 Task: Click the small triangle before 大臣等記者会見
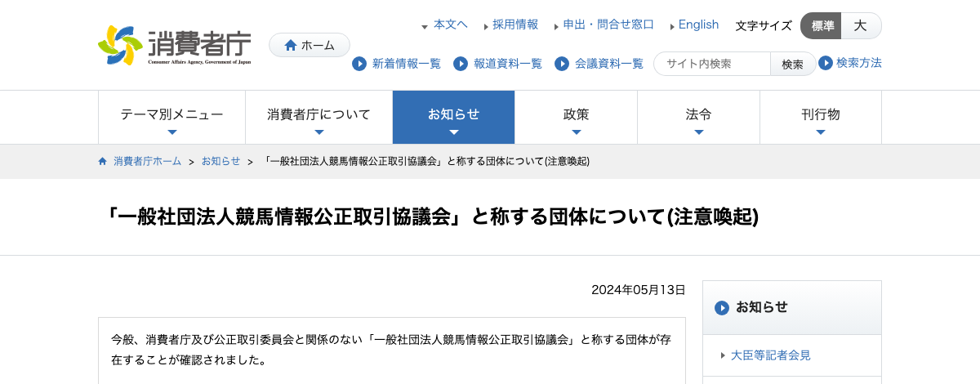[724, 355]
